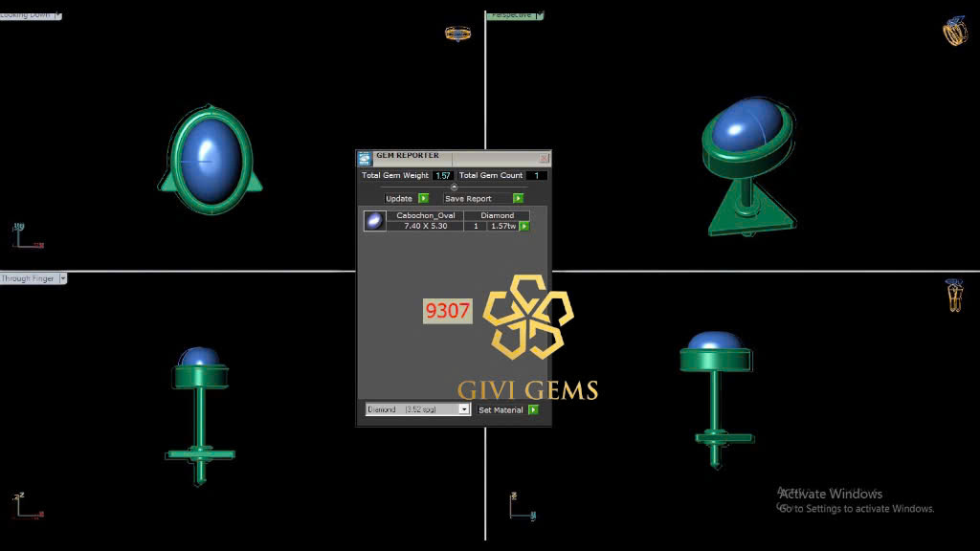Close the Gem Reporter dialog

544,158
